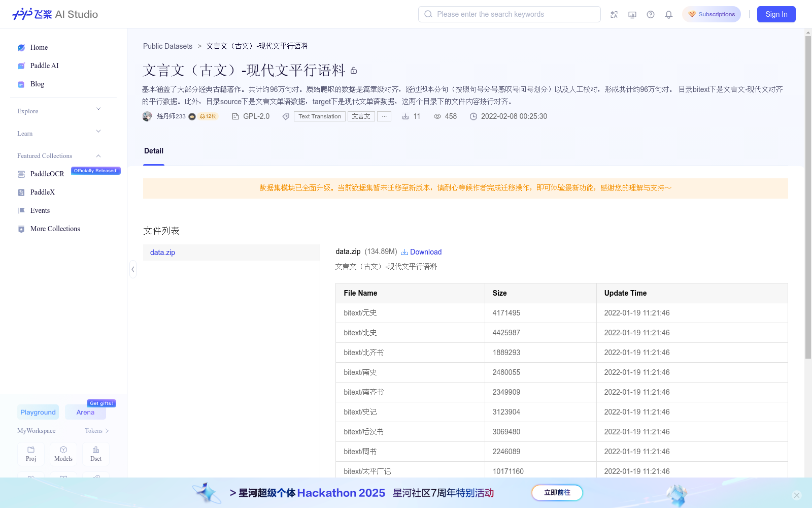
Task: Click the More Collections icon
Action: click(21, 229)
